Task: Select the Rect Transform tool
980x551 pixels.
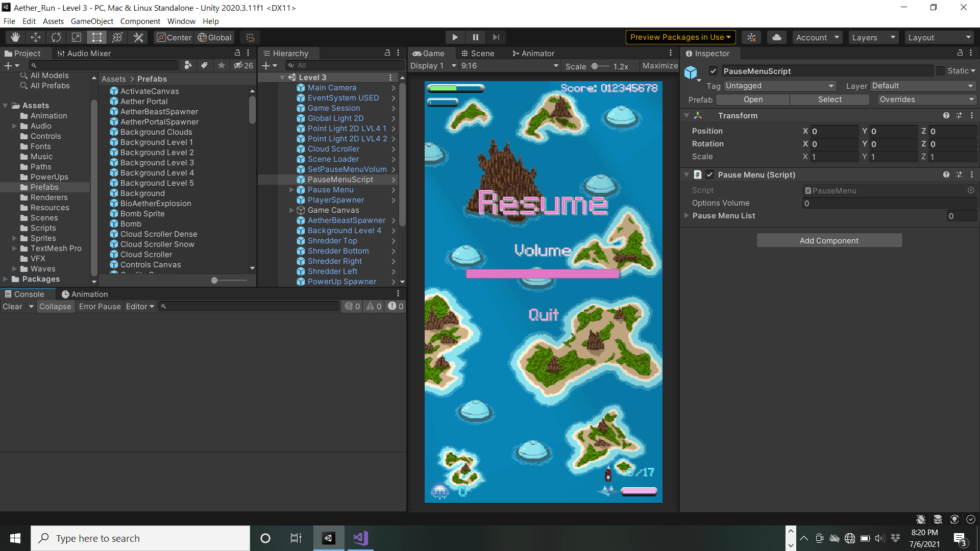Action: click(x=97, y=37)
